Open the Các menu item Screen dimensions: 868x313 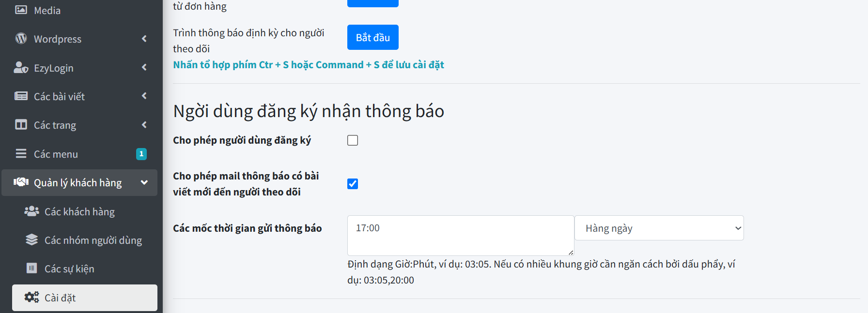pyautogui.click(x=79, y=154)
